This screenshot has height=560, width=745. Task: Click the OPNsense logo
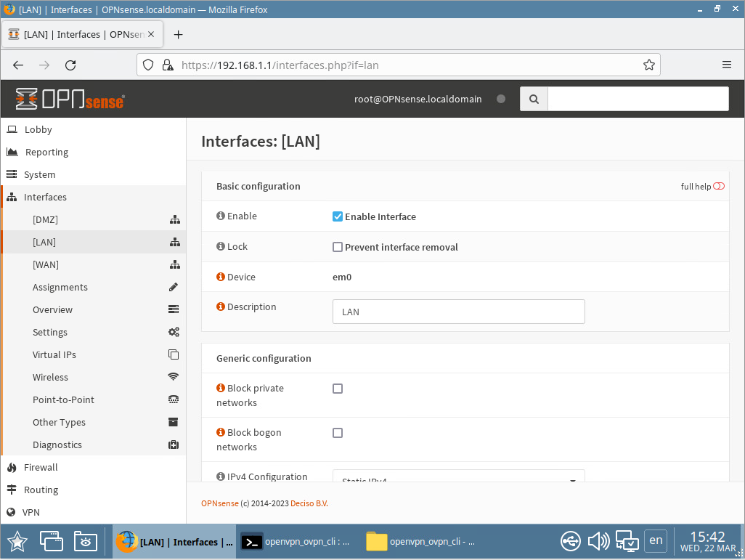point(70,99)
